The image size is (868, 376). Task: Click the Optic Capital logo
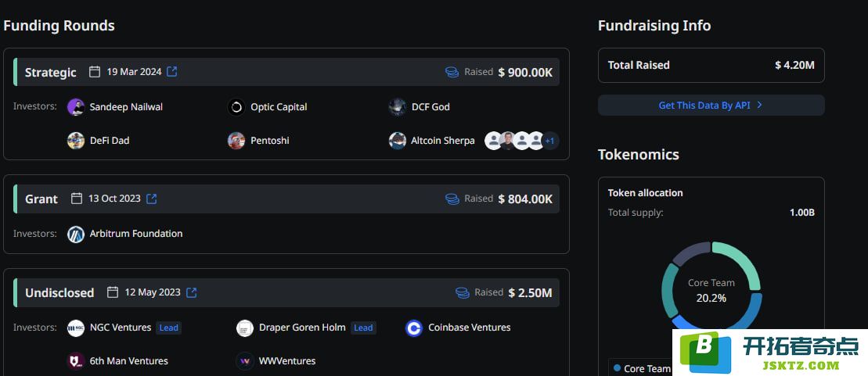(236, 107)
